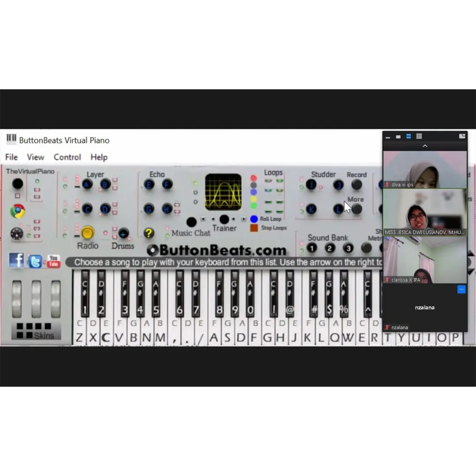The image size is (476, 476).
Task: Click the Echo H knob
Action: click(167, 209)
